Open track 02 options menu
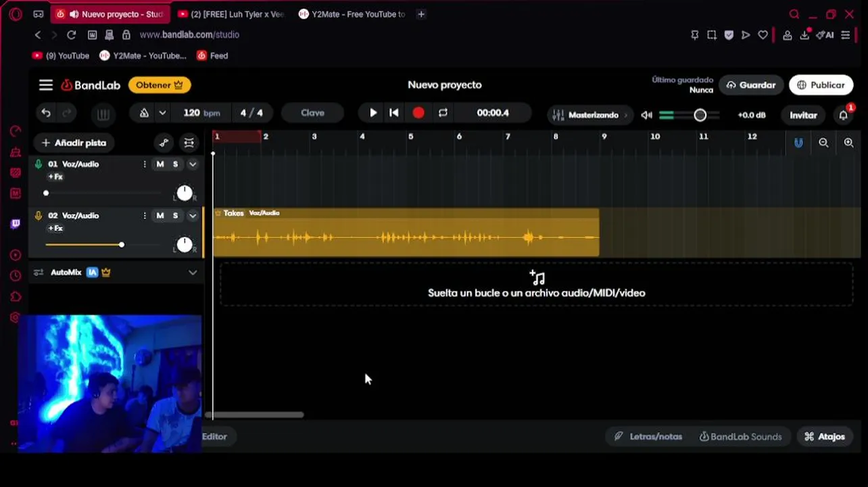Image resolution: width=868 pixels, height=487 pixels. [x=144, y=215]
